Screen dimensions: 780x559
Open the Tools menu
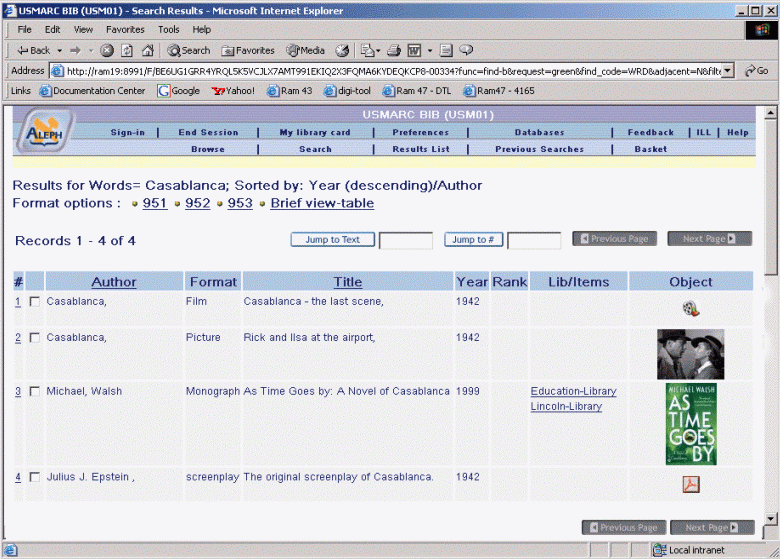[168, 30]
